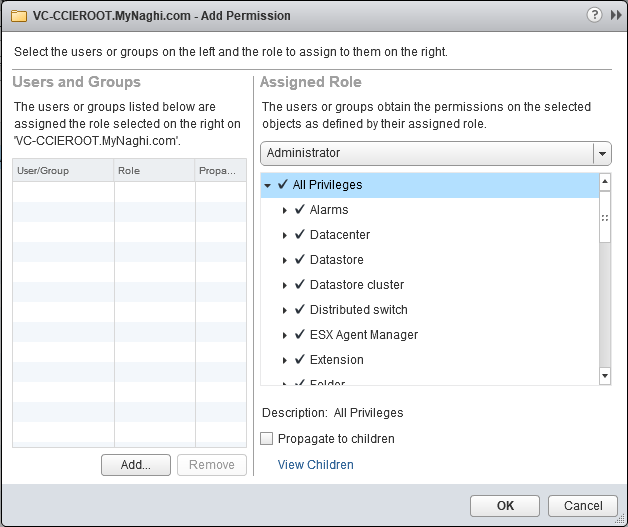
Task: Confirm with the OK button
Action: 505,506
